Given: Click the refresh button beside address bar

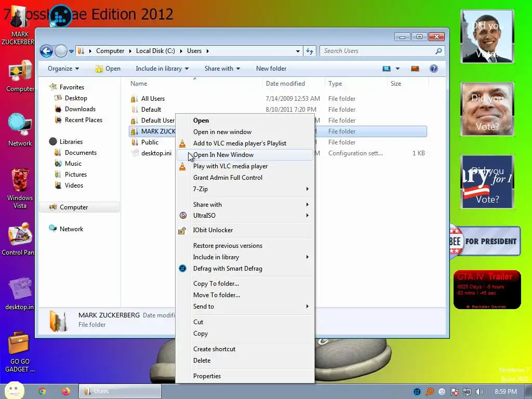Looking at the screenshot, I should point(310,51).
